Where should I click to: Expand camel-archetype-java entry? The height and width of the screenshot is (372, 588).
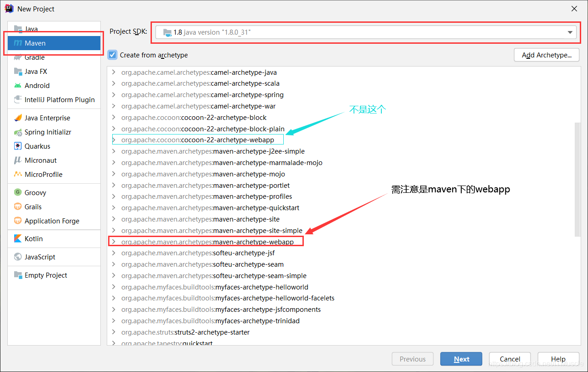coord(114,72)
